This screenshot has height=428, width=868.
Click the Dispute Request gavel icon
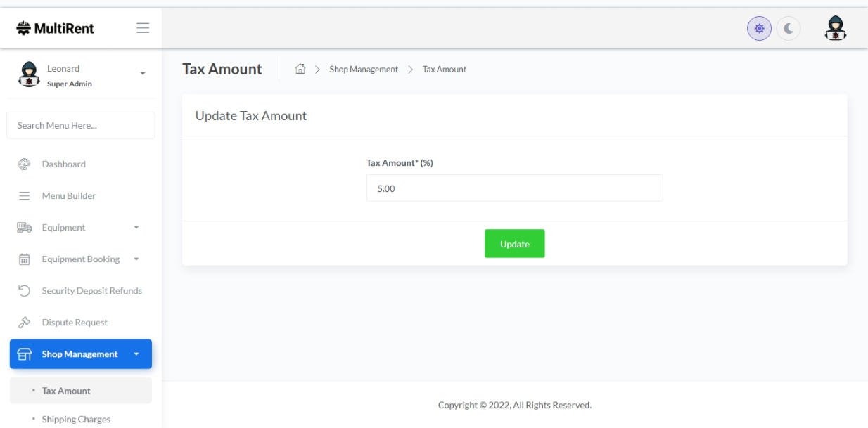click(x=24, y=323)
